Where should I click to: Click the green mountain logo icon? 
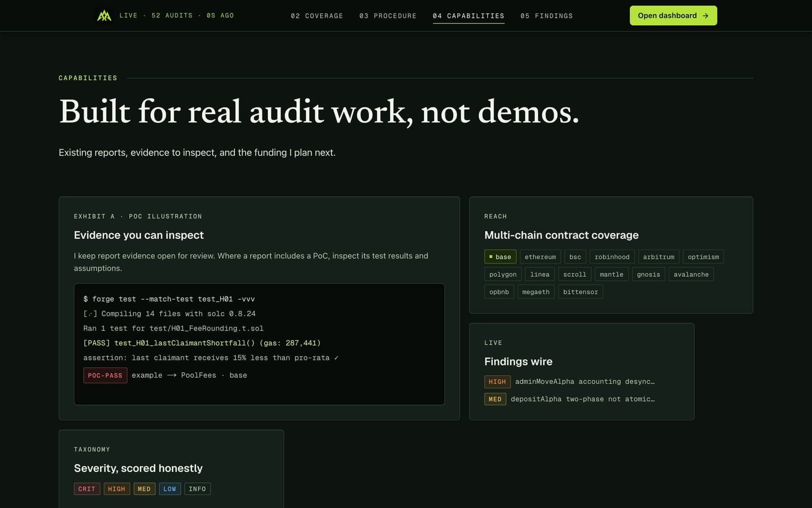[x=104, y=16]
